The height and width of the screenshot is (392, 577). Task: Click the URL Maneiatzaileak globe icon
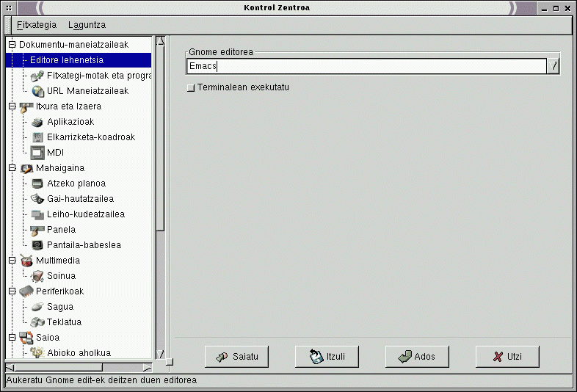pyautogui.click(x=37, y=91)
